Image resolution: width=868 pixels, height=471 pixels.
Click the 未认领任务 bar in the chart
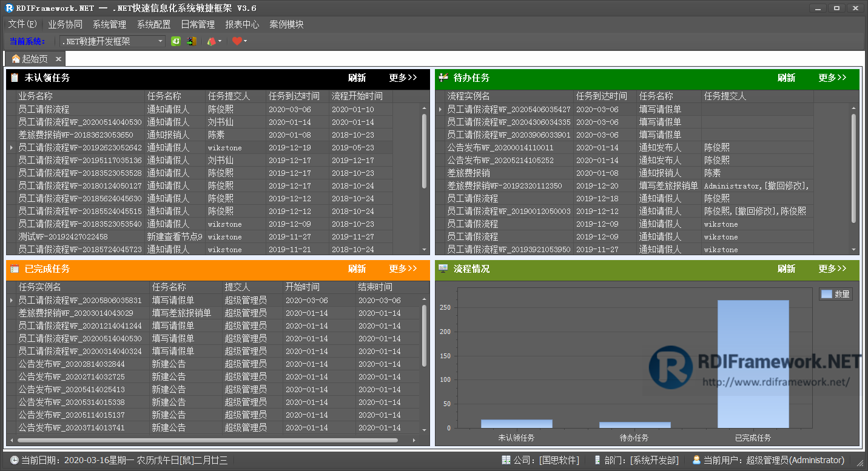click(x=517, y=424)
